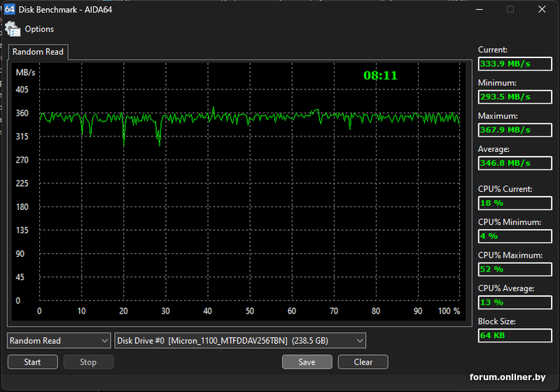This screenshot has height=392, width=560.
Task: Click the Options gear icon
Action: (13, 29)
